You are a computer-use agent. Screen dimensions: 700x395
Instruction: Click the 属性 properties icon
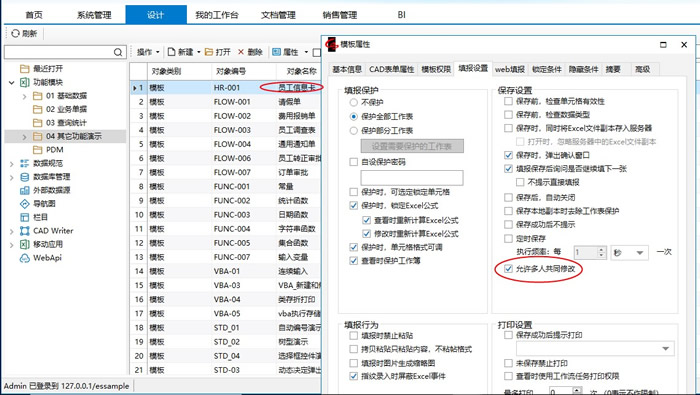click(276, 52)
